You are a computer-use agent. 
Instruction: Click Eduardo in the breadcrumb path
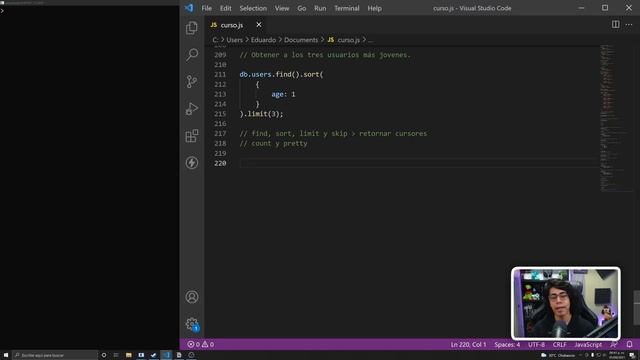263,40
